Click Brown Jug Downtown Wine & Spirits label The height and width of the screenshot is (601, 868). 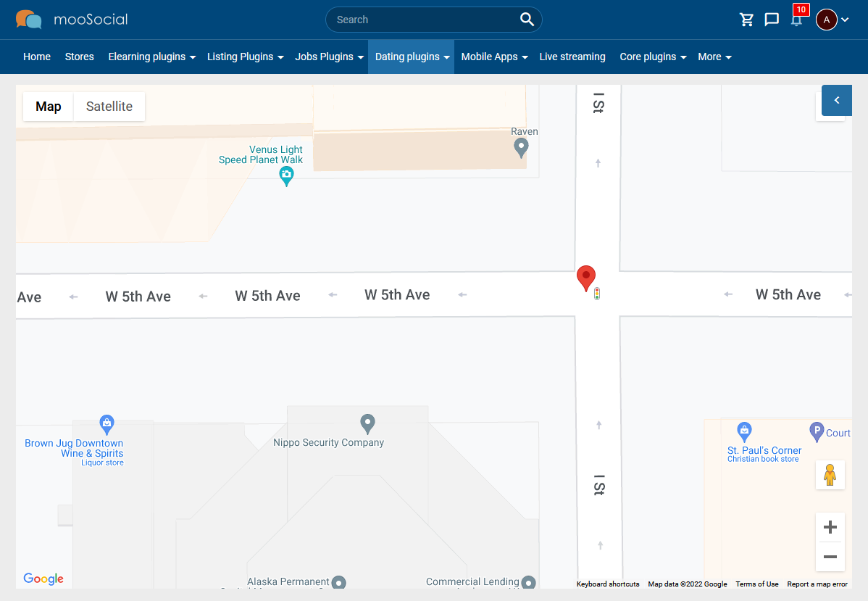click(74, 448)
